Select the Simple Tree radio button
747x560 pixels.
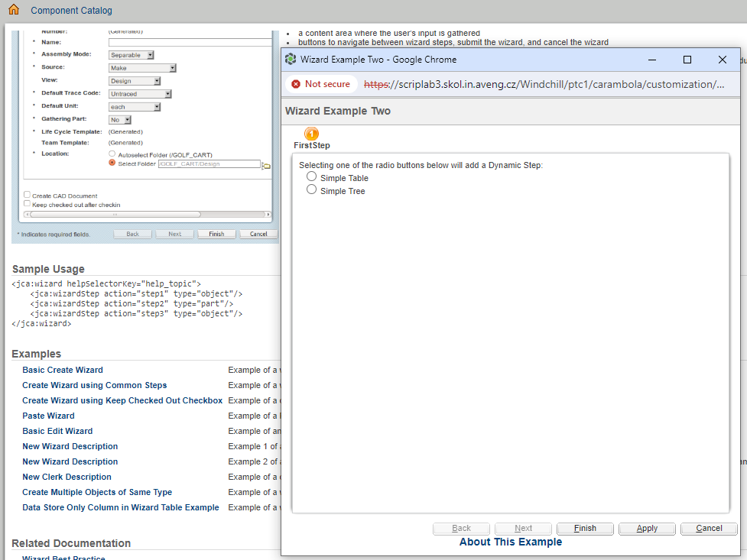(311, 190)
